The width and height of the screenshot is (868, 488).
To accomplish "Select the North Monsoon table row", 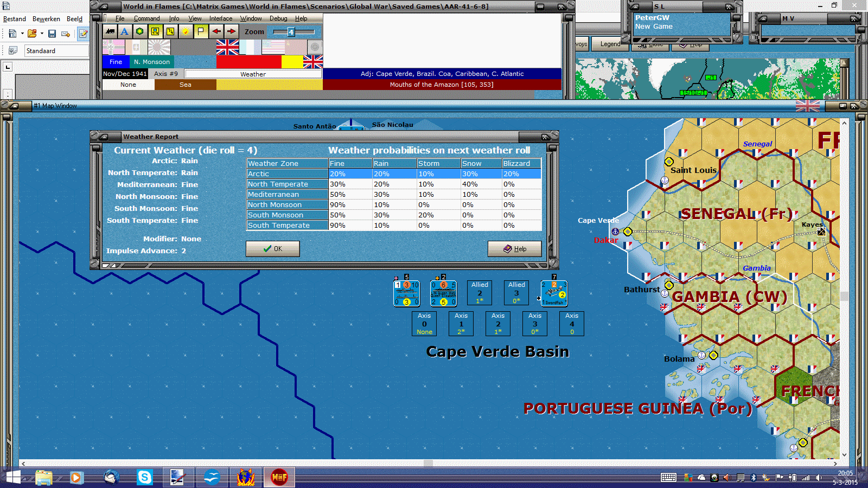I will pos(394,205).
